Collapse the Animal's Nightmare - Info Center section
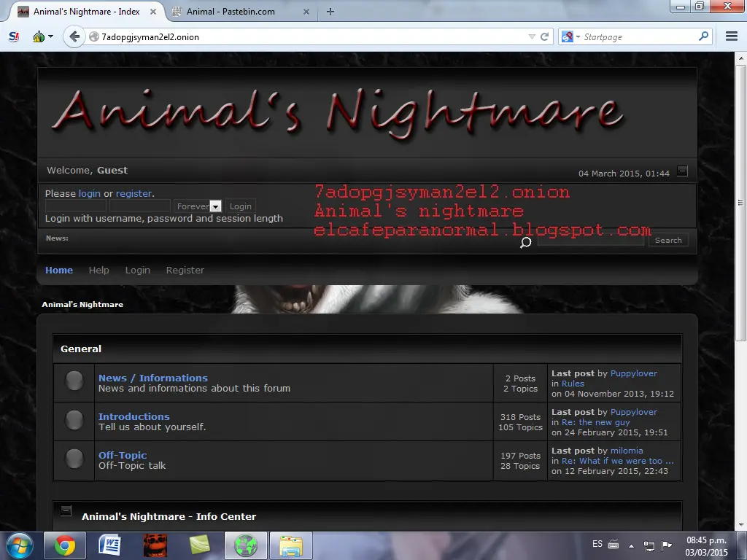This screenshot has height=560, width=747. pyautogui.click(x=66, y=511)
